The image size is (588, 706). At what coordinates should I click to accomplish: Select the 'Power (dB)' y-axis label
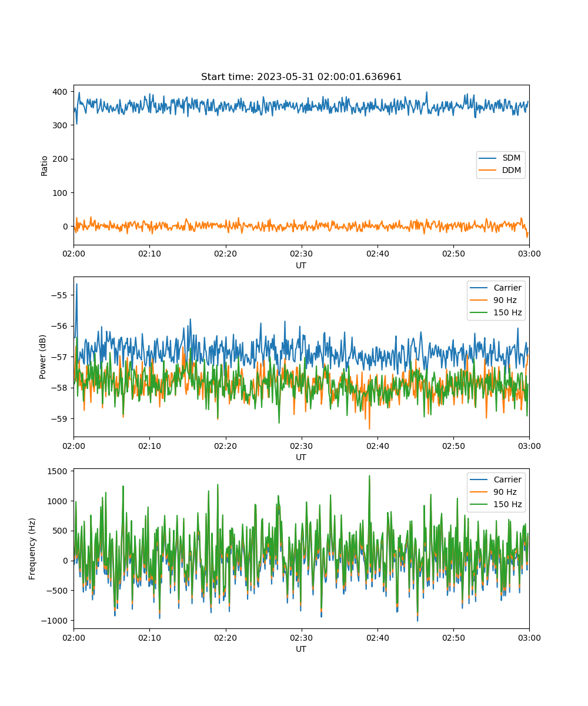(43, 357)
